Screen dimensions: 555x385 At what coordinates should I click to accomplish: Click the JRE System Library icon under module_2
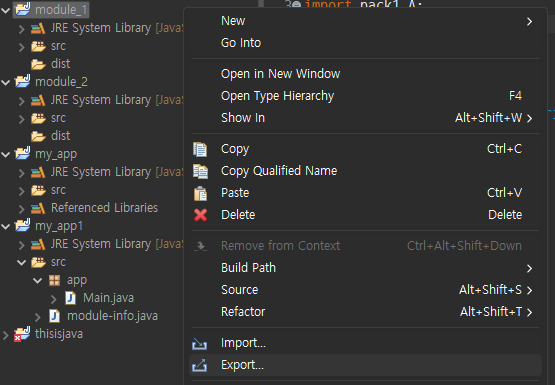point(38,100)
